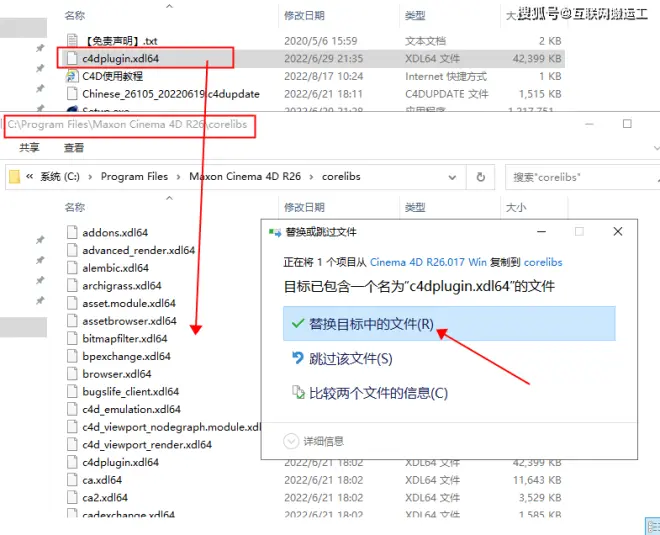Viewport: 660px width, 535px height.
Task: Expand 详细信息 details chevron in dialog
Action: tap(291, 441)
